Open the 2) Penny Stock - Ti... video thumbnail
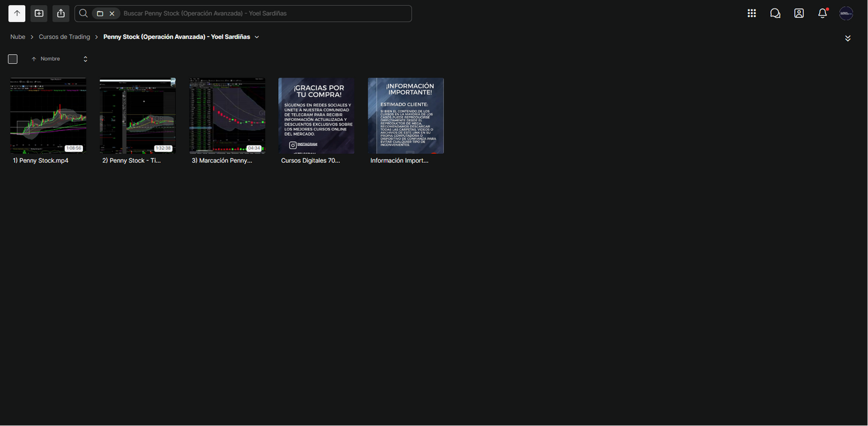868x426 pixels. click(138, 115)
